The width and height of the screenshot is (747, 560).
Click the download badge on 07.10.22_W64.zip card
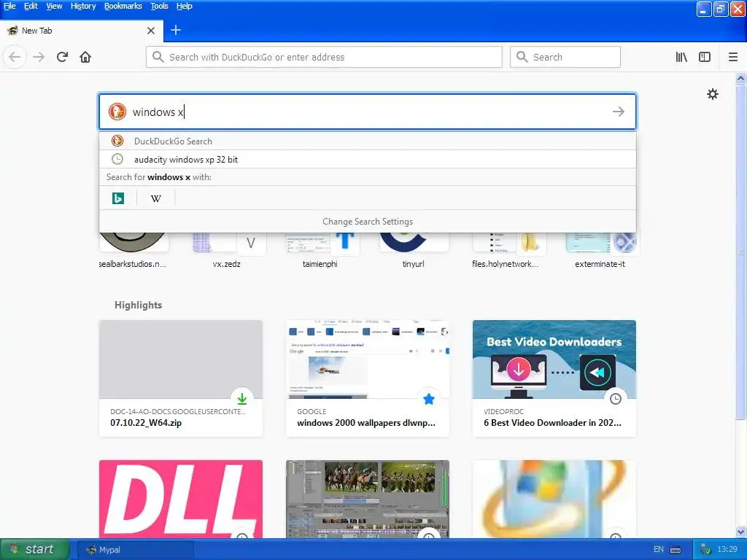pos(242,399)
